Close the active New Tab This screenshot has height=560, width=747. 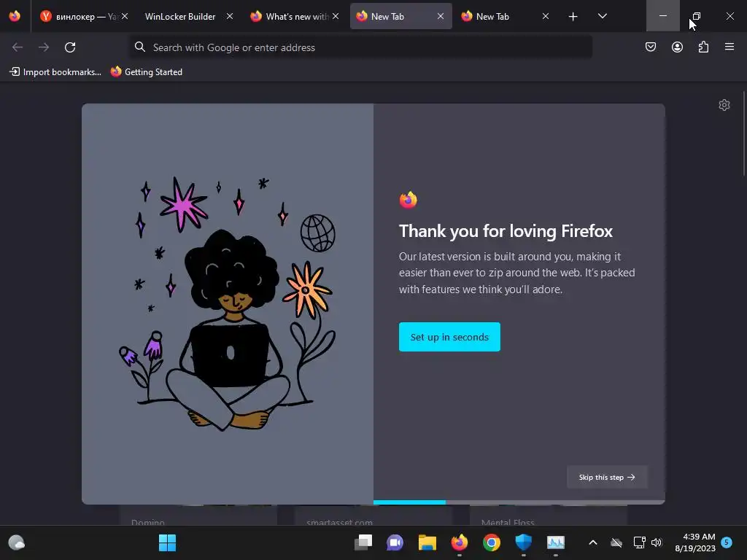(x=441, y=16)
